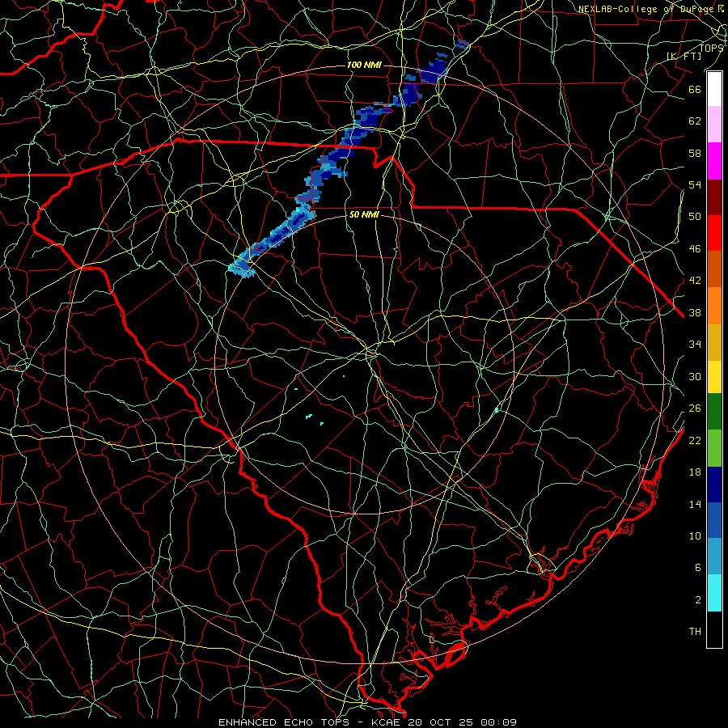The width and height of the screenshot is (728, 728).
Task: Click the navy 18 kft legend swatch
Action: pyautogui.click(x=714, y=485)
